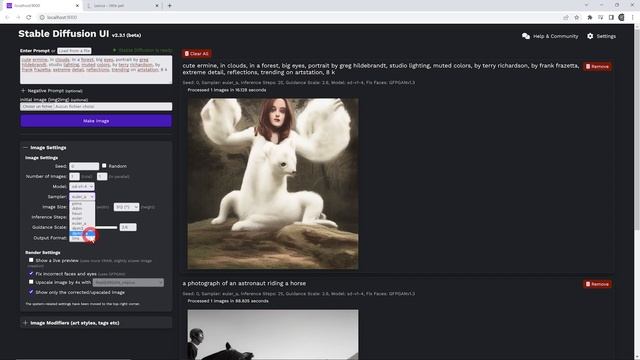Click the browser address bar URL
Viewport: 640px width, 360px height.
pyautogui.click(x=62, y=18)
